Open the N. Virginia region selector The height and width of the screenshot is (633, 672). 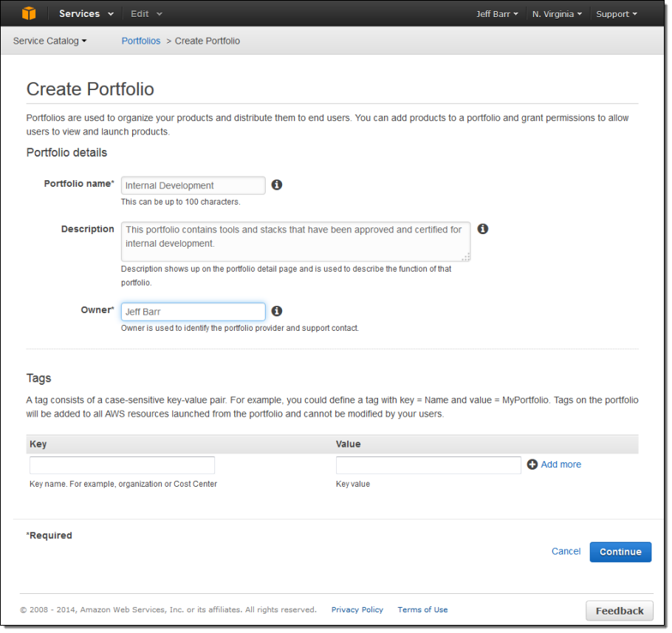[557, 14]
